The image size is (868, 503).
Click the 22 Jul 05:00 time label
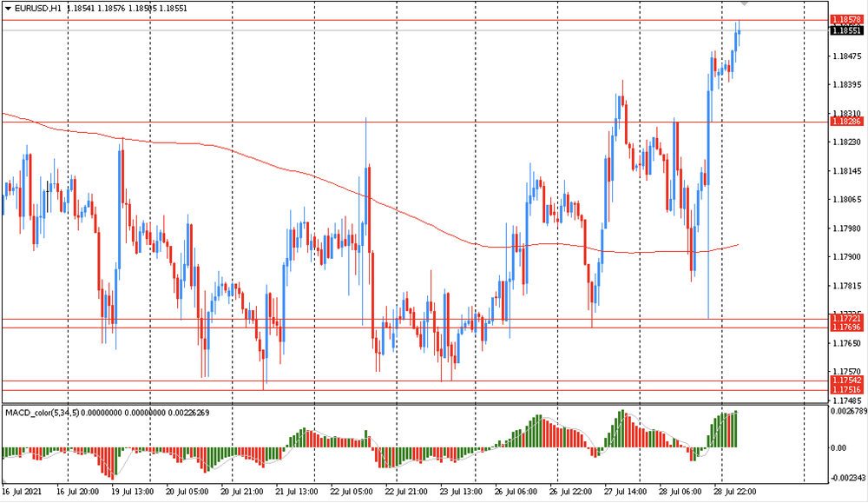point(352,492)
